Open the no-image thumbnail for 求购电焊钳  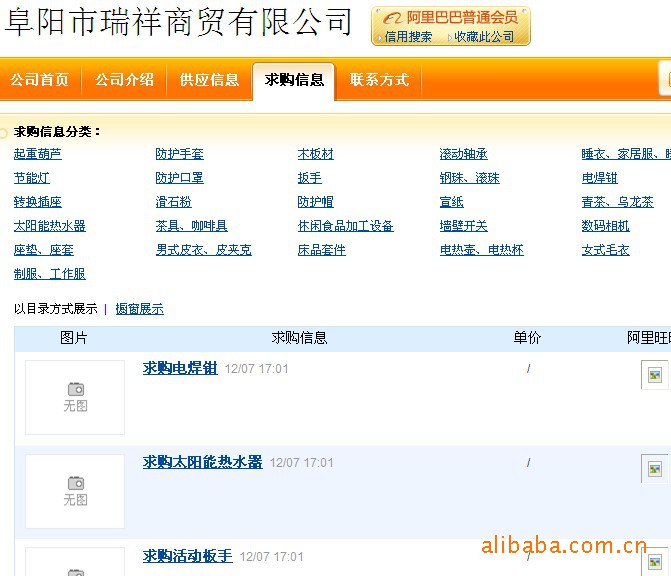coord(75,397)
